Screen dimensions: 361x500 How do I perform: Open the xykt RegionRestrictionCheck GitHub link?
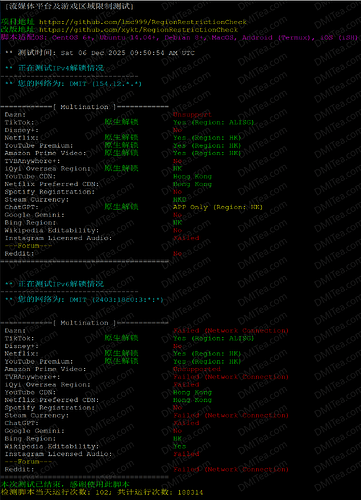(138, 30)
